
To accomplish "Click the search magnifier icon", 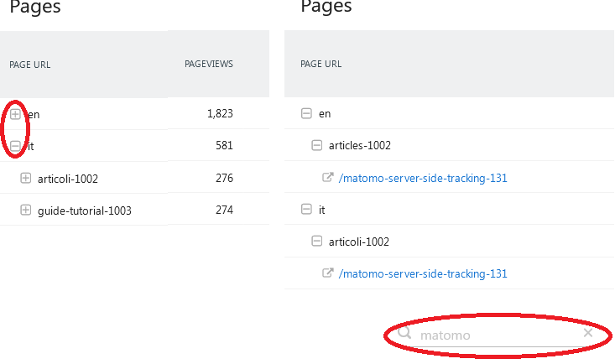I will pyautogui.click(x=404, y=334).
